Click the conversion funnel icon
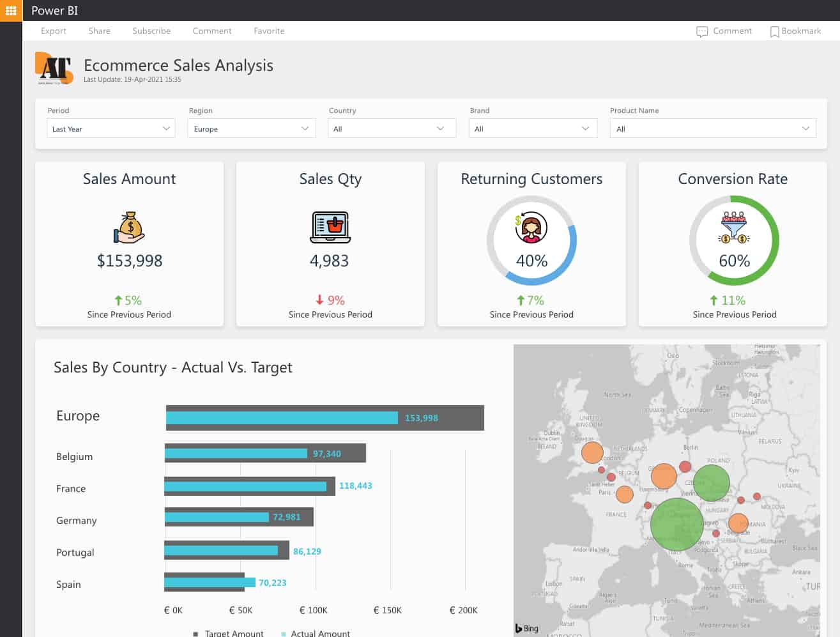 click(x=734, y=227)
